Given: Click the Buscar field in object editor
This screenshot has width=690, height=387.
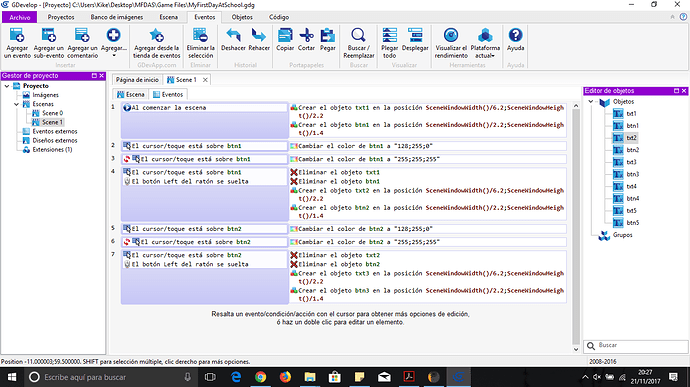Looking at the screenshot, I should coord(636,346).
